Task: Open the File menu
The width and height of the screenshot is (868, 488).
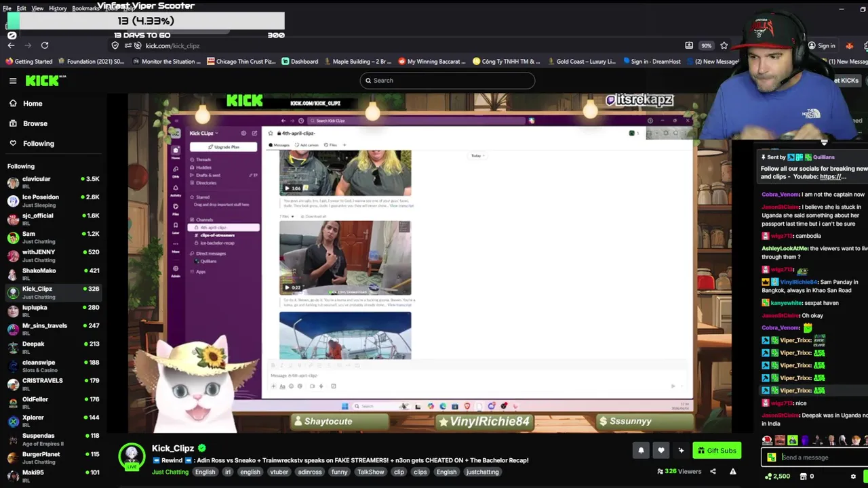Action: 7,8
